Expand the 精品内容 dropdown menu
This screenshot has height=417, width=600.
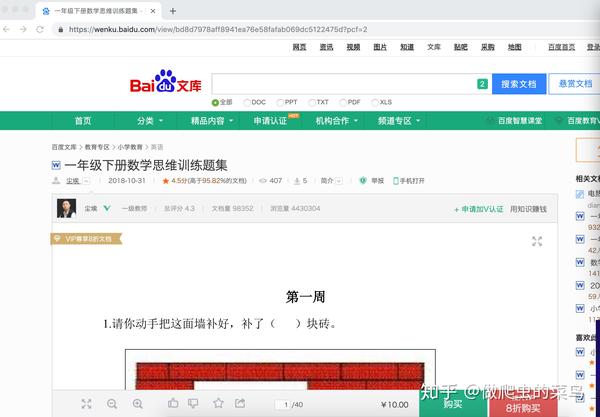tap(212, 121)
